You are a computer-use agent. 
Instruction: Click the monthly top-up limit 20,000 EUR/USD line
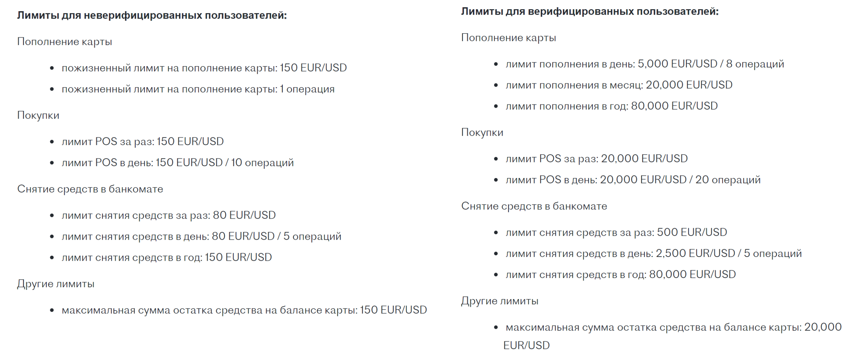click(619, 85)
